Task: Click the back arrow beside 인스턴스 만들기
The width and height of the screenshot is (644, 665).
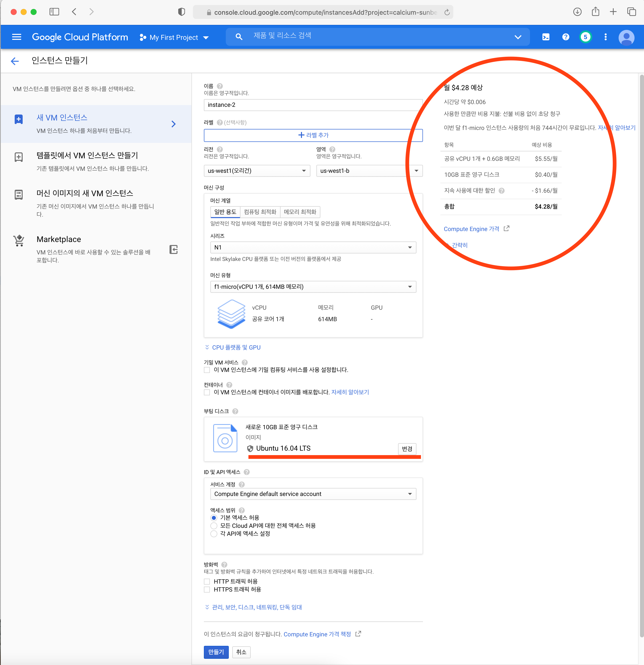Action: (15, 61)
